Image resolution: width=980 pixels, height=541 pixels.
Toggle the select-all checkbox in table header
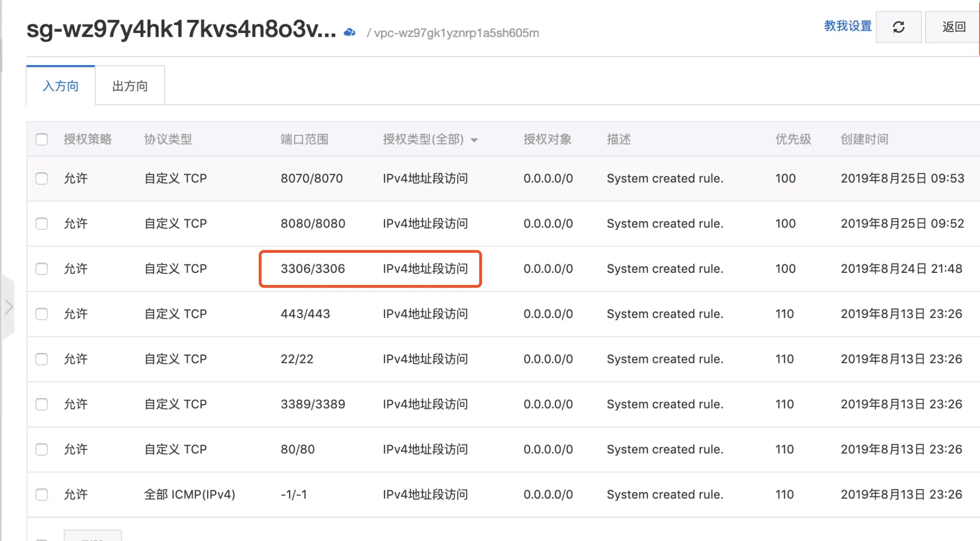pyautogui.click(x=42, y=139)
